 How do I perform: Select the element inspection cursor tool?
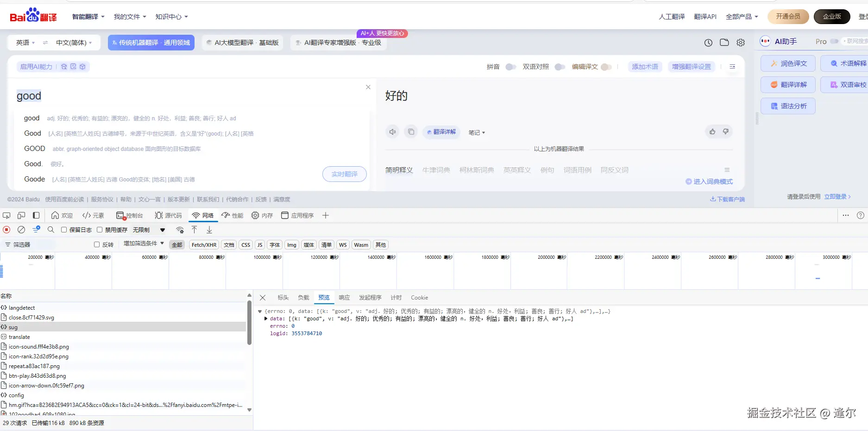pyautogui.click(x=6, y=215)
